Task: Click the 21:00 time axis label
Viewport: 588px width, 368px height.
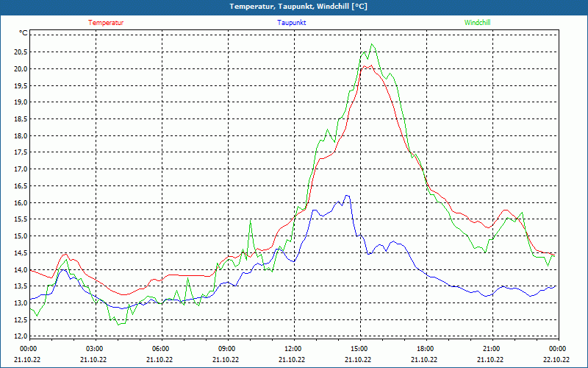Action: click(490, 349)
